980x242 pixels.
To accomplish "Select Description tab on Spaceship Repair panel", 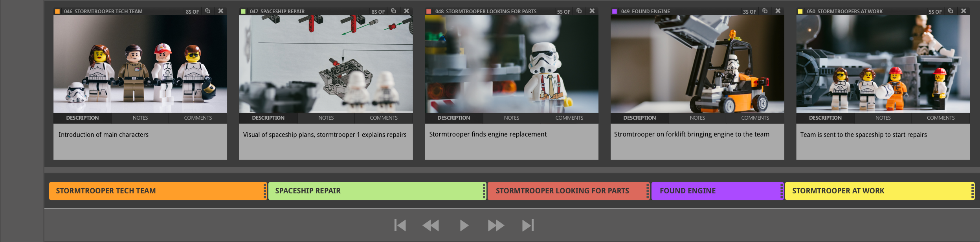I will coord(268,118).
